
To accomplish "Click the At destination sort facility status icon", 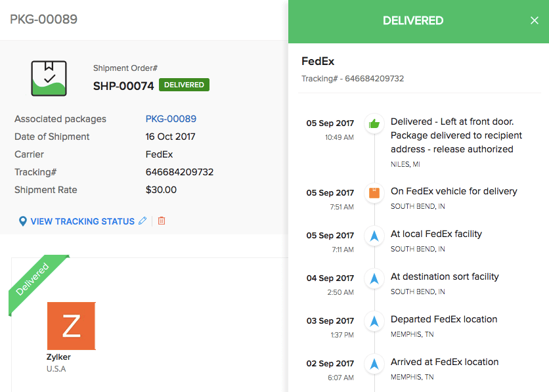I will coord(374,278).
